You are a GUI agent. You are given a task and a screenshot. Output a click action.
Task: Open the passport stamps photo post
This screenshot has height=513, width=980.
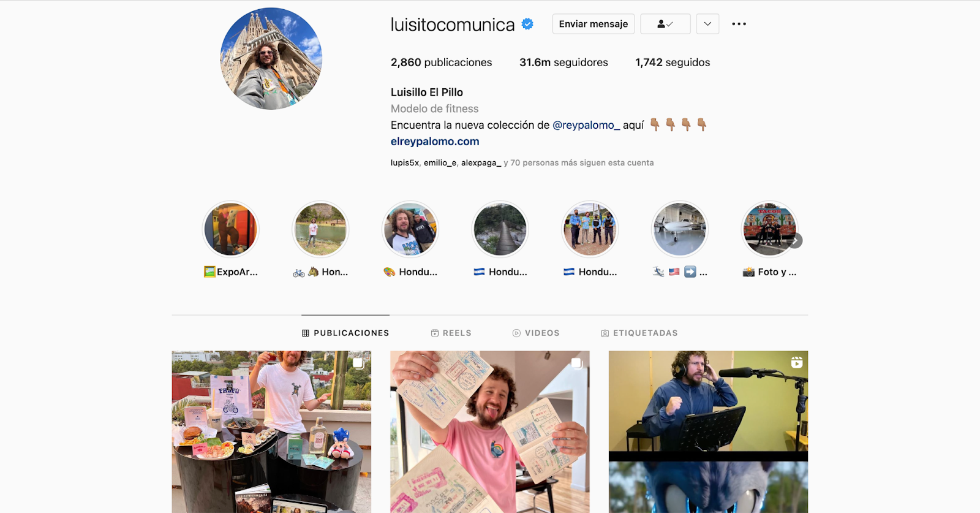490,431
